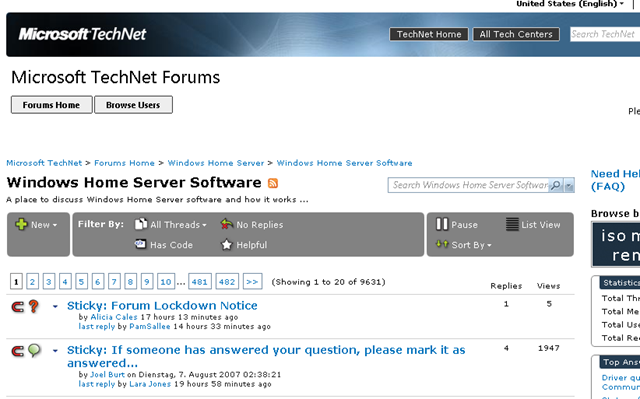Viewport: 640px width, 399px height.
Task: Open the Sort By dropdown
Action: (x=463, y=245)
